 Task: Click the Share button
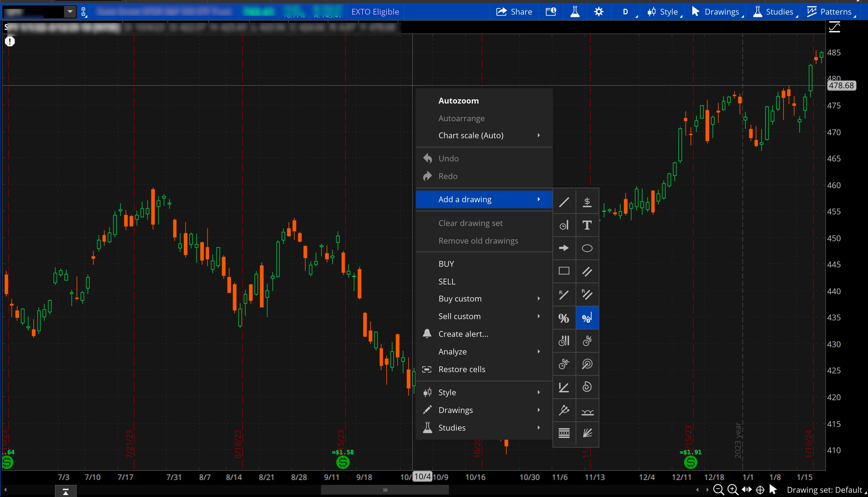click(514, 12)
